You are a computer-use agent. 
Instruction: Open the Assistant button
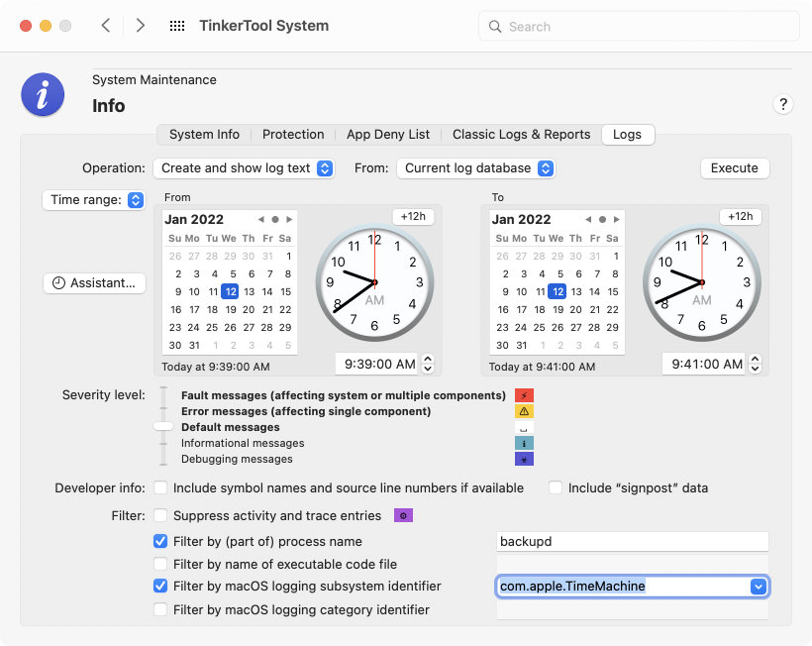pos(94,283)
